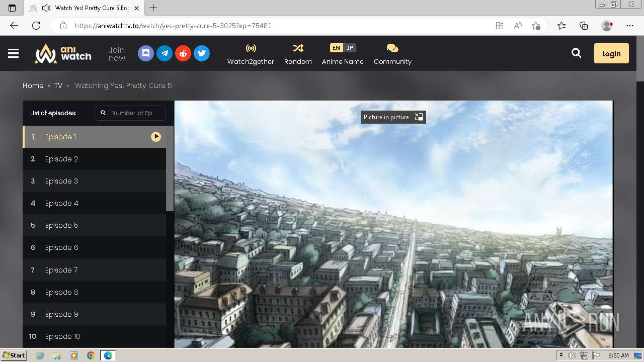
Task: Close the Yes! Pretty Cure 5 tab
Action: (136, 8)
